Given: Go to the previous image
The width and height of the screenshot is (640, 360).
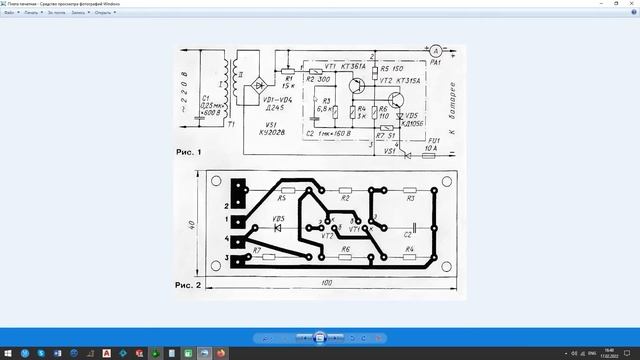Looking at the screenshot, I should coord(304,338).
